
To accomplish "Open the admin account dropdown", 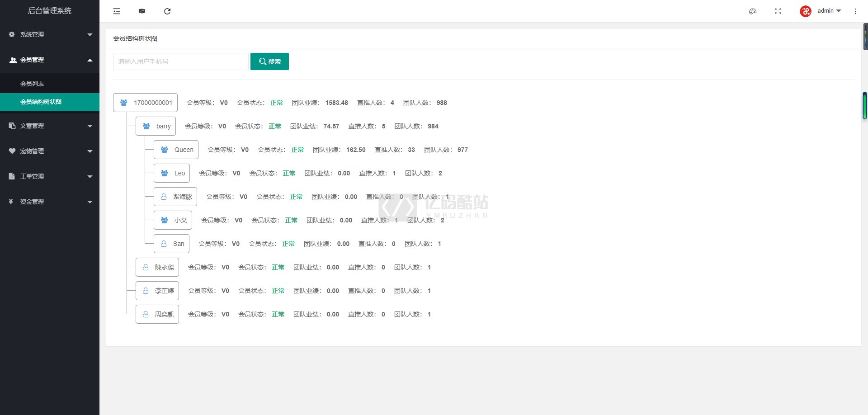I will [x=829, y=11].
